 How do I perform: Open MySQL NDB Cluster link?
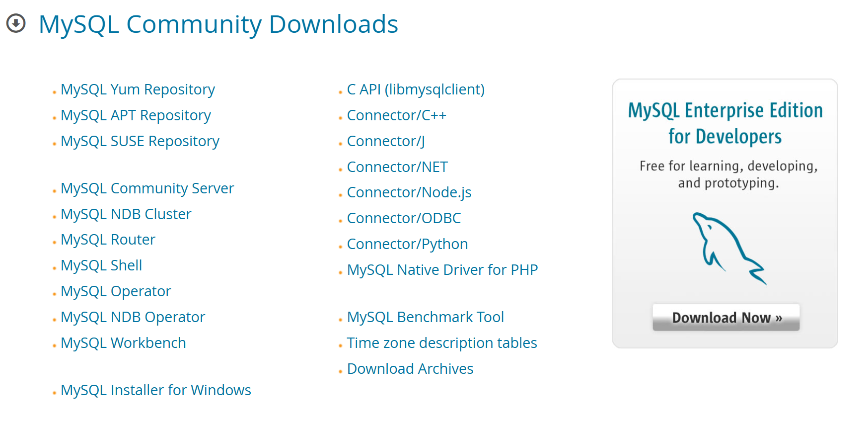pyautogui.click(x=126, y=214)
